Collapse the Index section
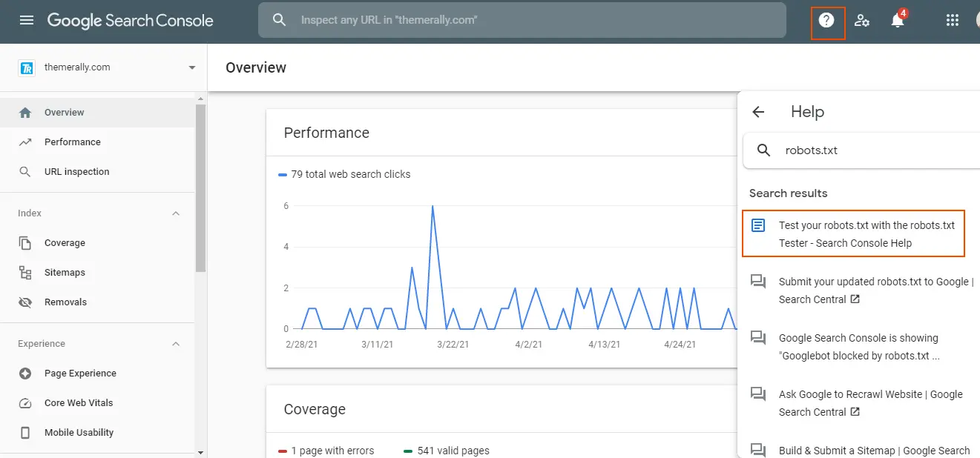The height and width of the screenshot is (458, 980). coord(176,213)
